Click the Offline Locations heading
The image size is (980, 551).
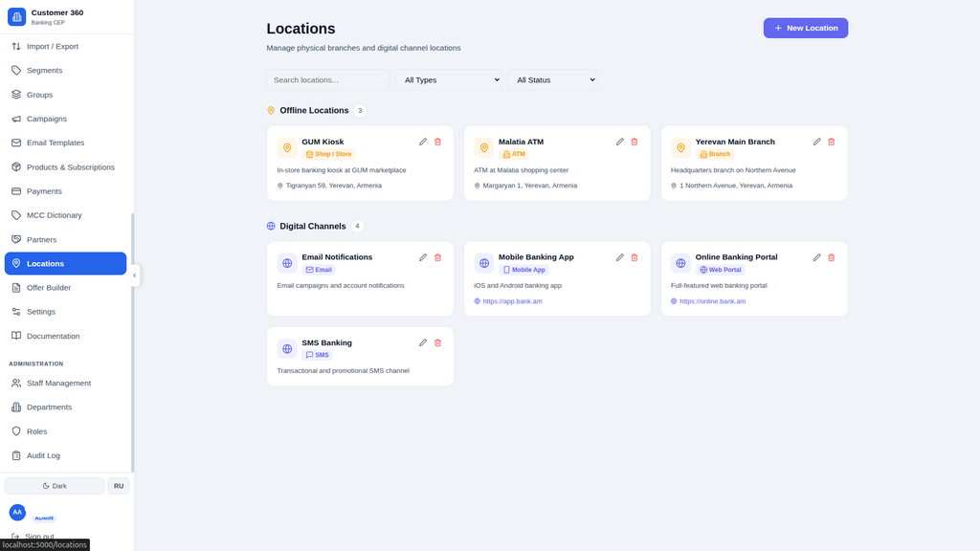click(314, 111)
